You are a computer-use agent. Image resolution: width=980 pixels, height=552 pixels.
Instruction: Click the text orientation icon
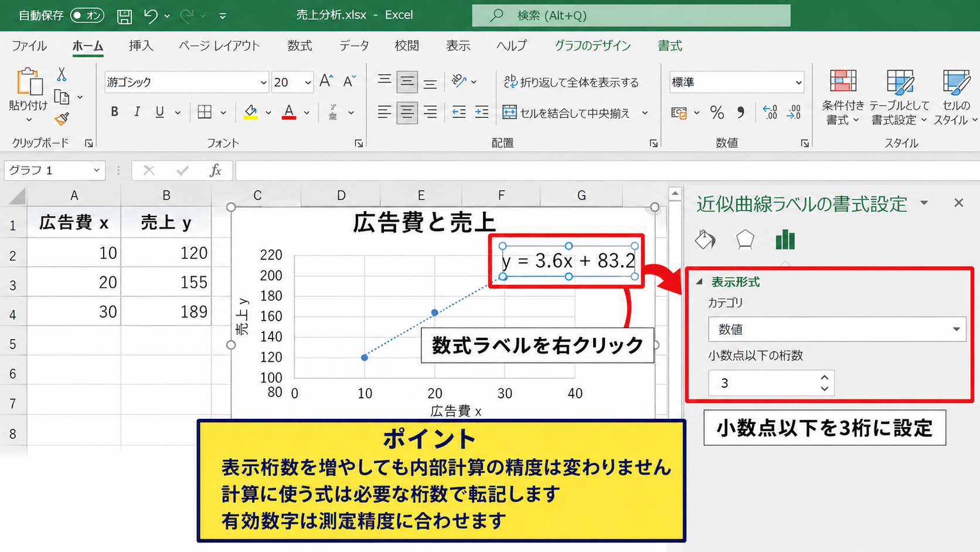(x=459, y=82)
